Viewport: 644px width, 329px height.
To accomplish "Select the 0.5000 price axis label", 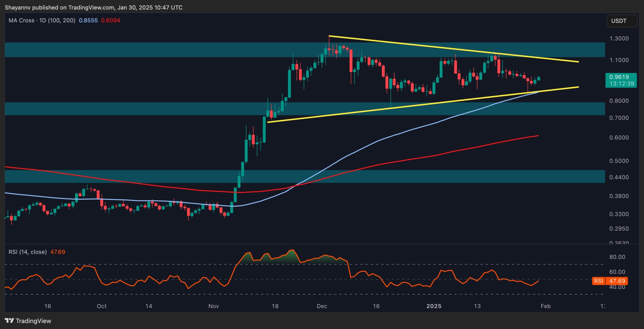I will click(x=619, y=161).
